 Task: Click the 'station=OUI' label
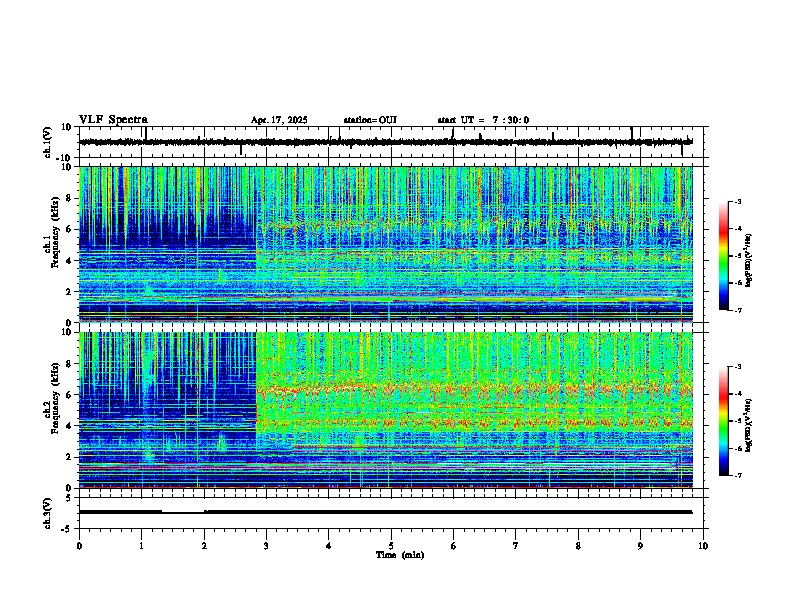(x=370, y=120)
